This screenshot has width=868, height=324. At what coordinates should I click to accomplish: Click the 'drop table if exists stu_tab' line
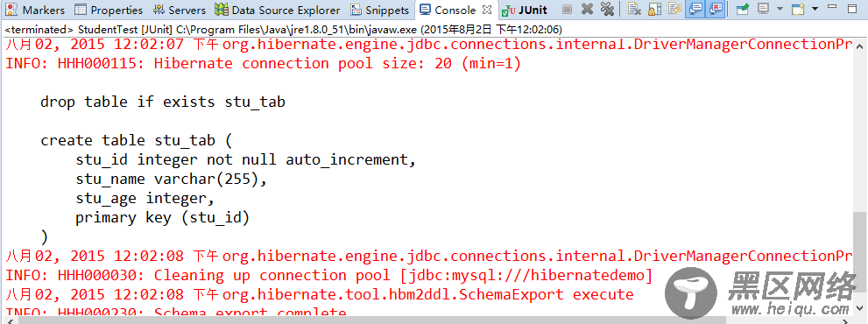[x=163, y=102]
